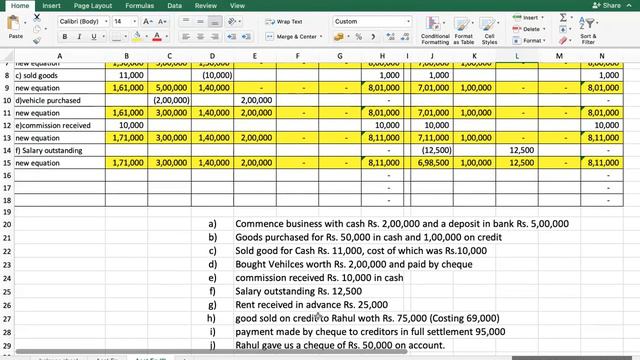Decrease cell indent
The width and height of the screenshot is (640, 360).
tap(232, 37)
